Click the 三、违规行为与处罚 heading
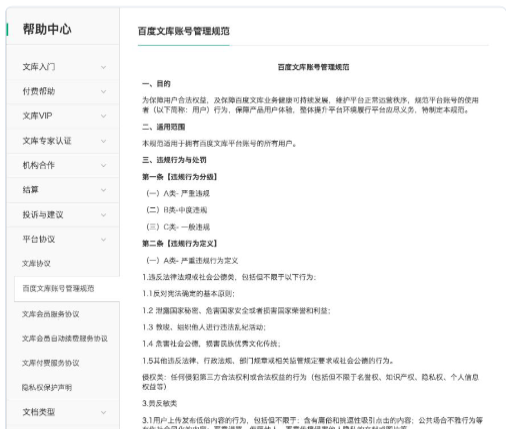The image size is (506, 435). point(174,160)
